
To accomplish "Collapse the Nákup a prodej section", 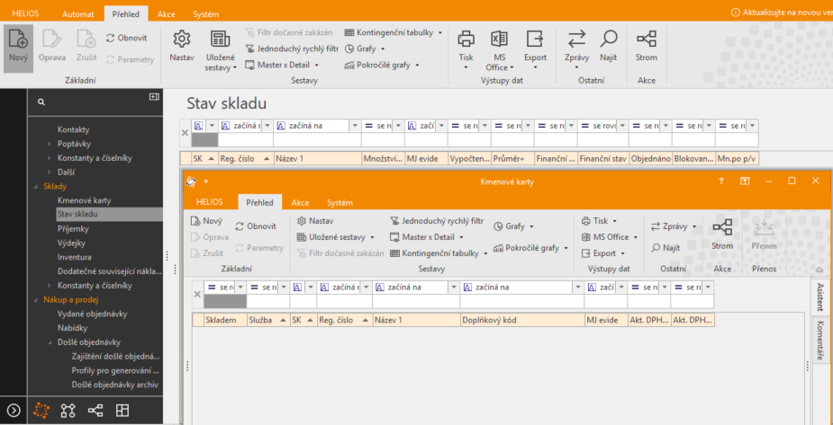I will click(x=36, y=300).
